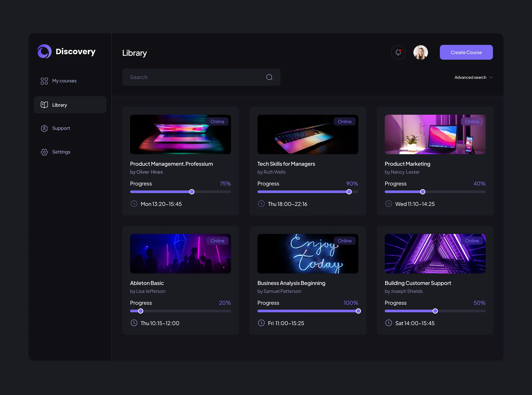Click into the Search input field
532x395 pixels.
201,77
